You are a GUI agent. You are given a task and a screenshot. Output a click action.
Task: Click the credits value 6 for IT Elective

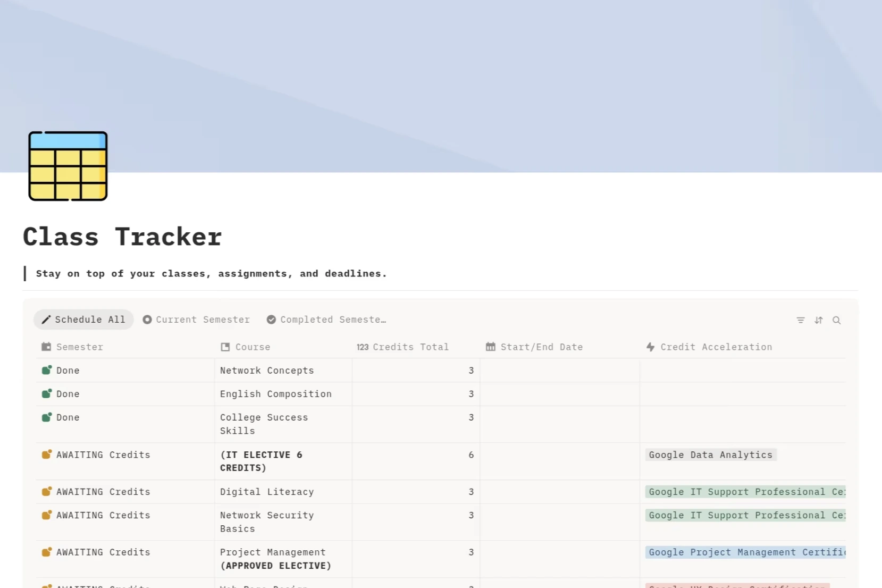[x=470, y=455]
